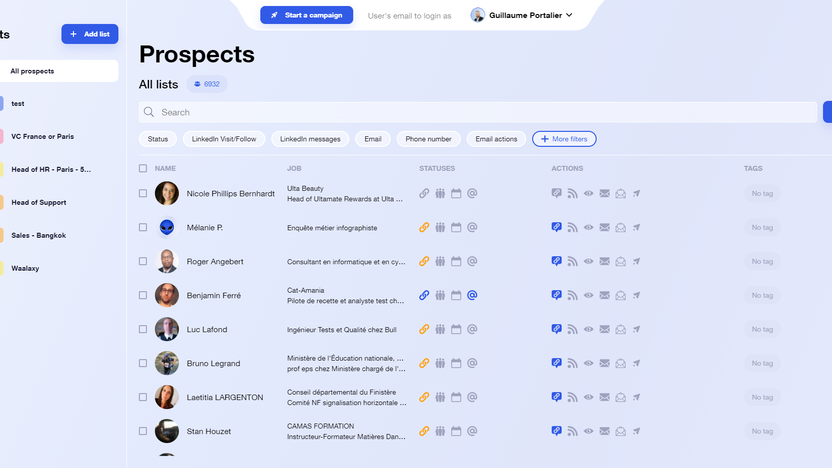Open the Waalaxy list
This screenshot has height=468, width=832.
(x=25, y=268)
